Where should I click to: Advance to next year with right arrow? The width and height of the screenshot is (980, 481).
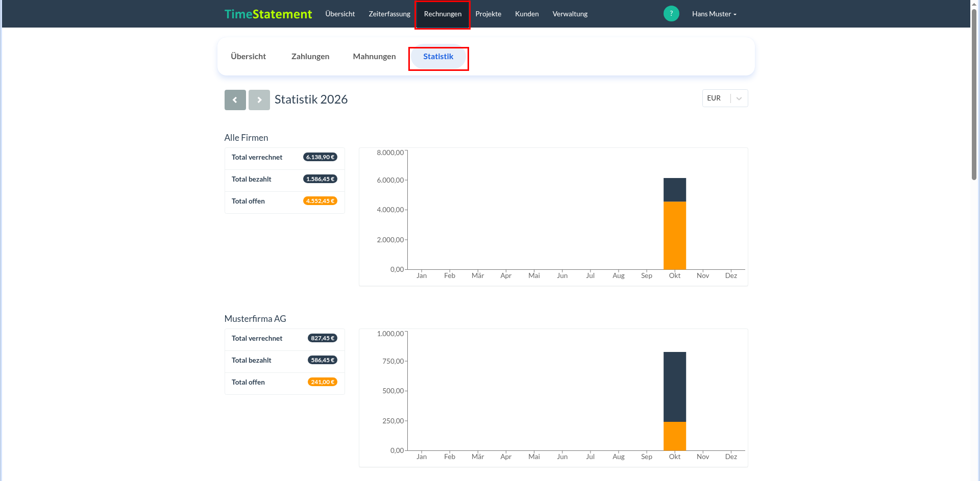click(259, 100)
